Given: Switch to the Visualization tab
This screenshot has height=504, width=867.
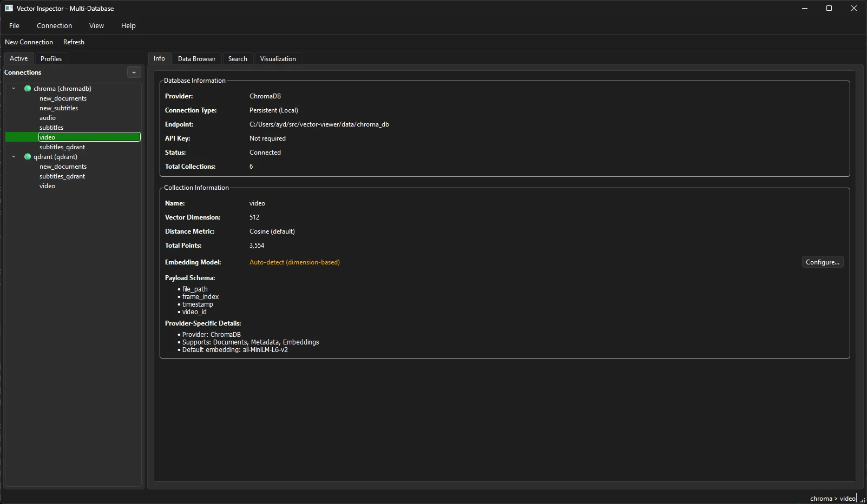Looking at the screenshot, I should pyautogui.click(x=278, y=59).
